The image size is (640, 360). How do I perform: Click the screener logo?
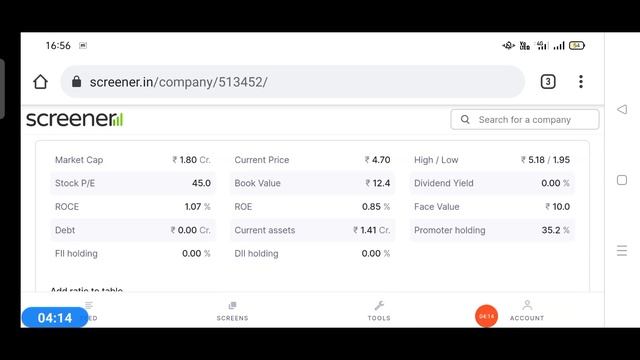[x=74, y=119]
